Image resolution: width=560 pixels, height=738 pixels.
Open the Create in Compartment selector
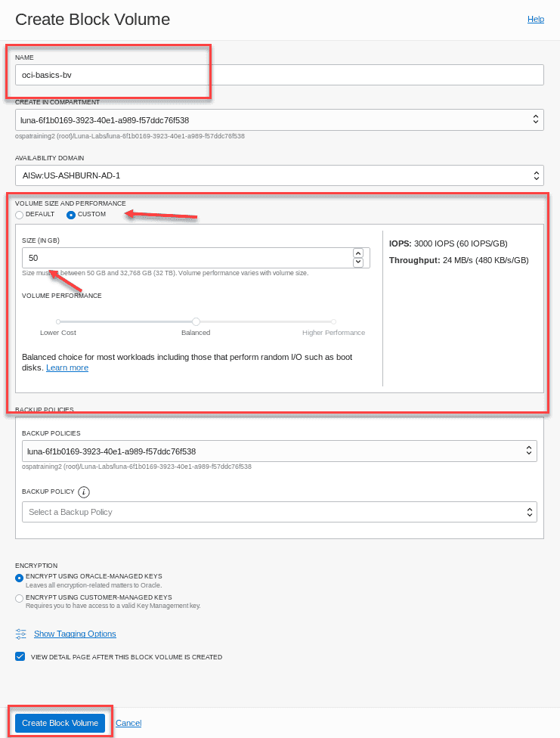(280, 119)
